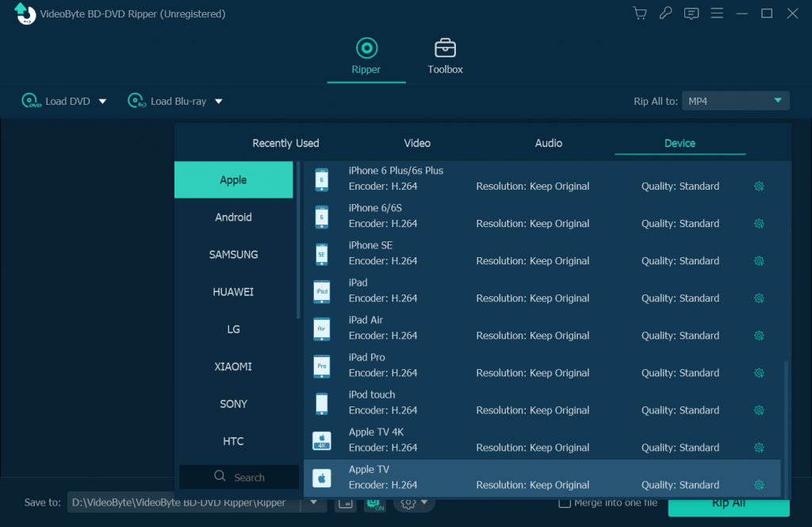
Task: Click the iPod touch device icon
Action: (322, 404)
